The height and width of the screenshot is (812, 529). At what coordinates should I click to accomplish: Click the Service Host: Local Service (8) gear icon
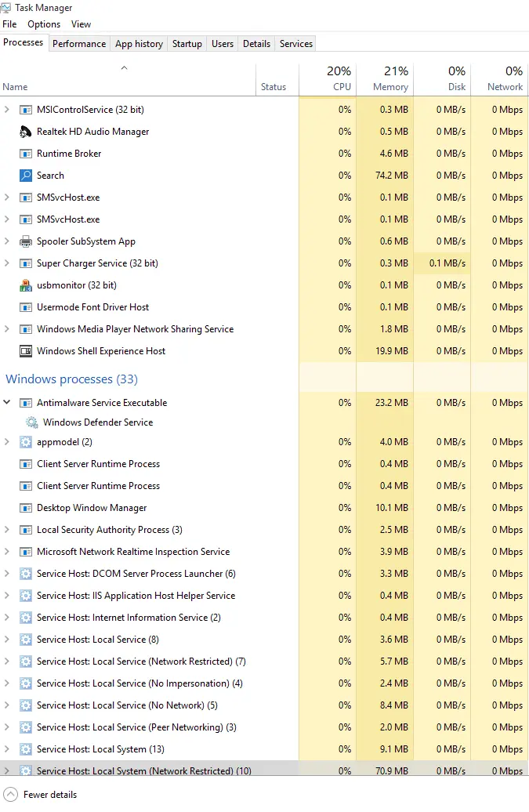tap(25, 640)
